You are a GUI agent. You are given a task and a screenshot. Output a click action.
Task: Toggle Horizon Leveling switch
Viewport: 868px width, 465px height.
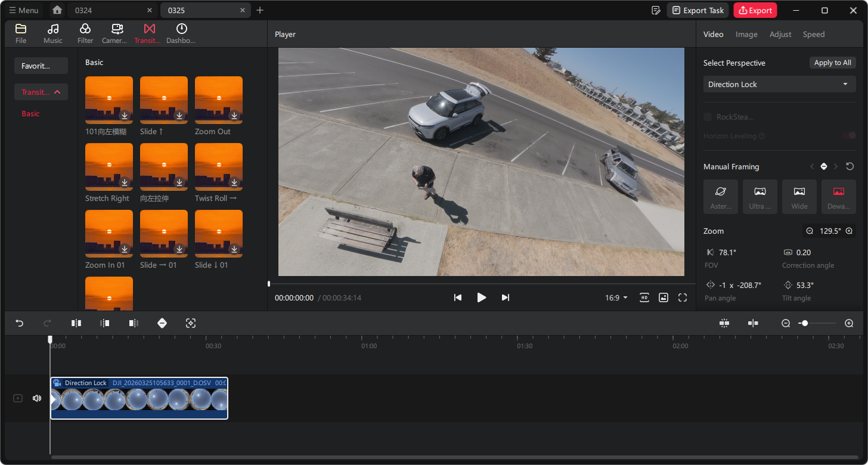click(x=849, y=135)
